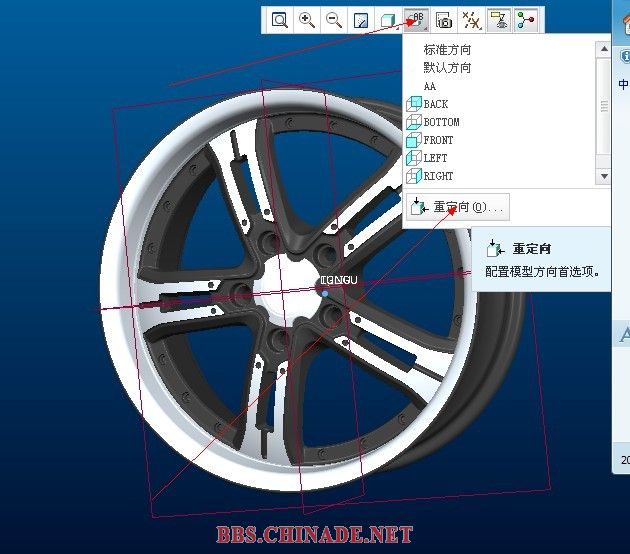630x554 pixels.
Task: Open the View Manager camera icon
Action: click(444, 20)
